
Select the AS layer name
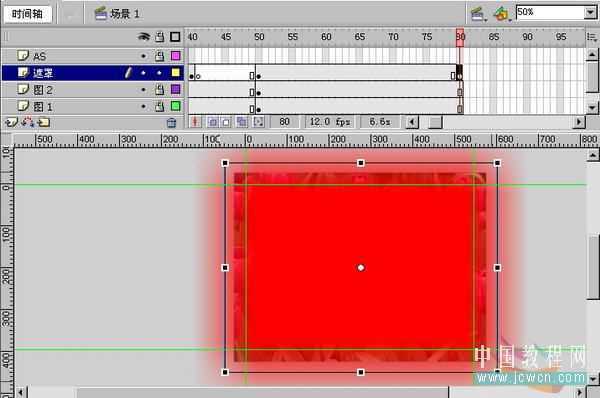(x=40, y=56)
